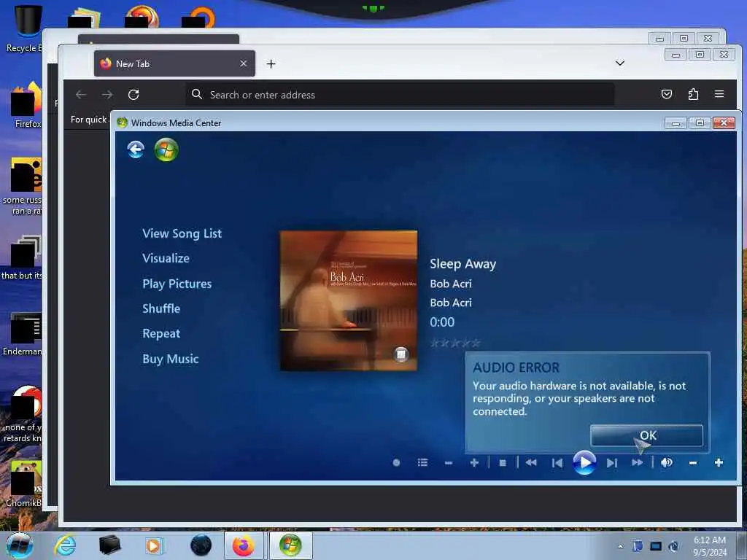
Task: Open the Action Center flag icon
Action: [638, 546]
